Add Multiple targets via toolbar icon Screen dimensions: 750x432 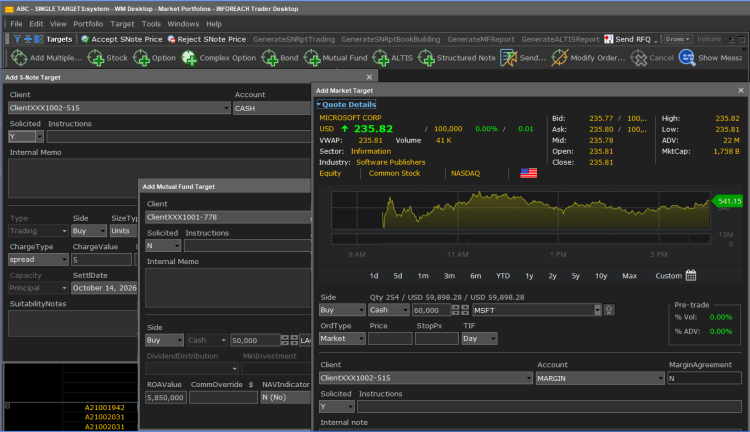click(x=19, y=58)
